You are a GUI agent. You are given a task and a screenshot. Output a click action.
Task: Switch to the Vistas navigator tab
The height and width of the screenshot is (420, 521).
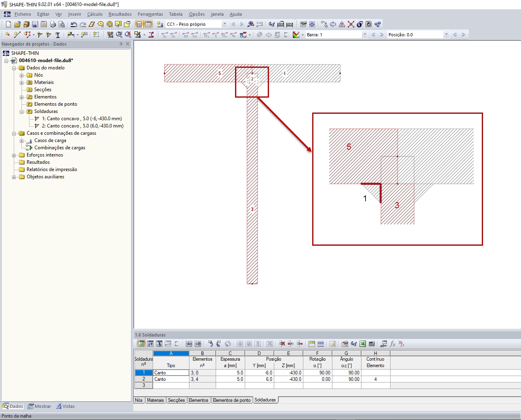[x=65, y=406]
